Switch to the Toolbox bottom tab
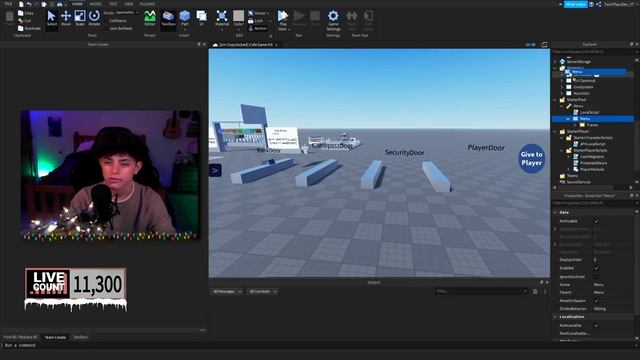The width and height of the screenshot is (640, 360). (80, 337)
